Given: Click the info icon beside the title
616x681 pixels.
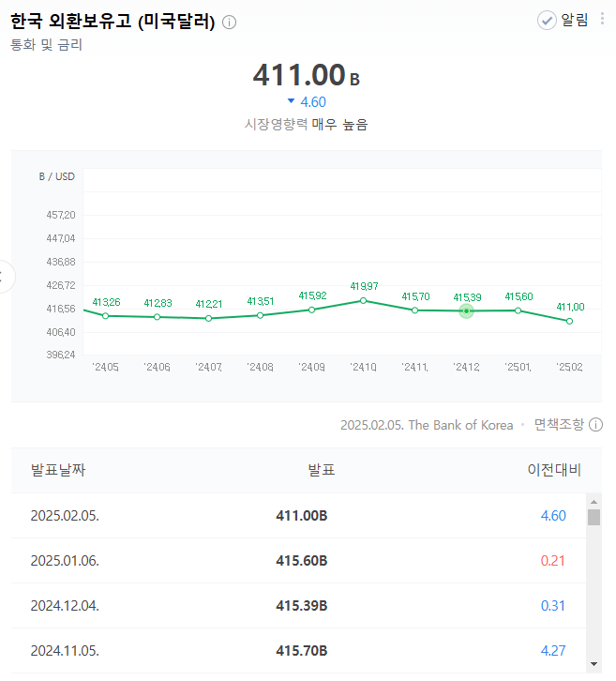Looking at the screenshot, I should coord(229,23).
